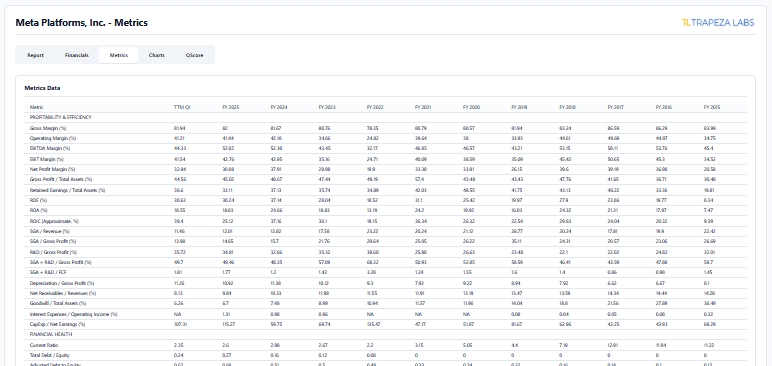The width and height of the screenshot is (772, 366).
Task: Select the ROIC (Approximate, %) row label
Action: pyautogui.click(x=54, y=221)
